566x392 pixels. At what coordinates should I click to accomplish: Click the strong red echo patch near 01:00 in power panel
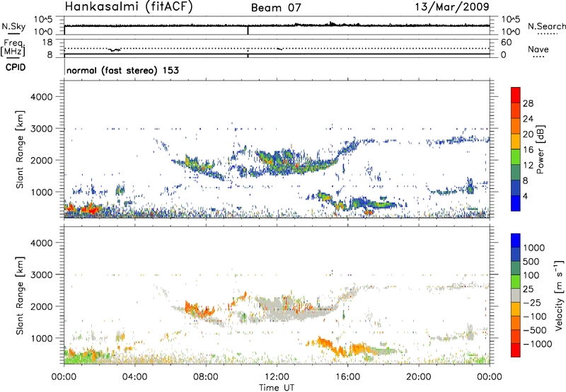(x=91, y=209)
